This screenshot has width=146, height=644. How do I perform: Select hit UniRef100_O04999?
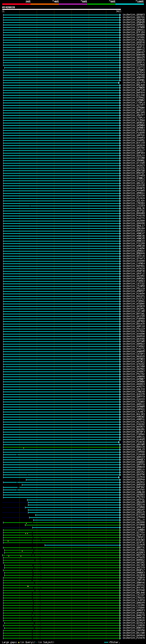(x=133, y=261)
